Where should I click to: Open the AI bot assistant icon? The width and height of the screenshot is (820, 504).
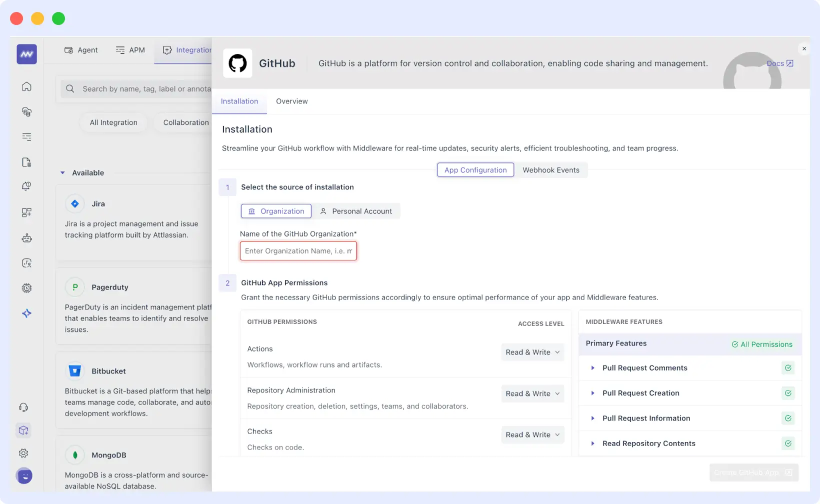point(26,238)
